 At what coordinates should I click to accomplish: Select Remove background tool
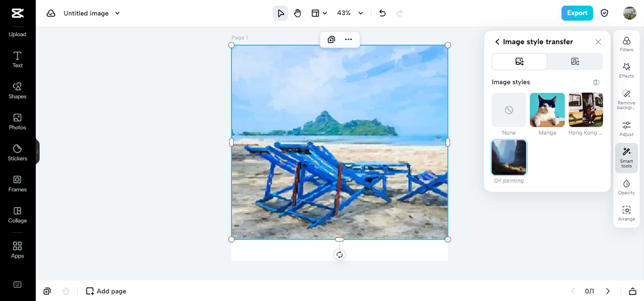tap(626, 99)
